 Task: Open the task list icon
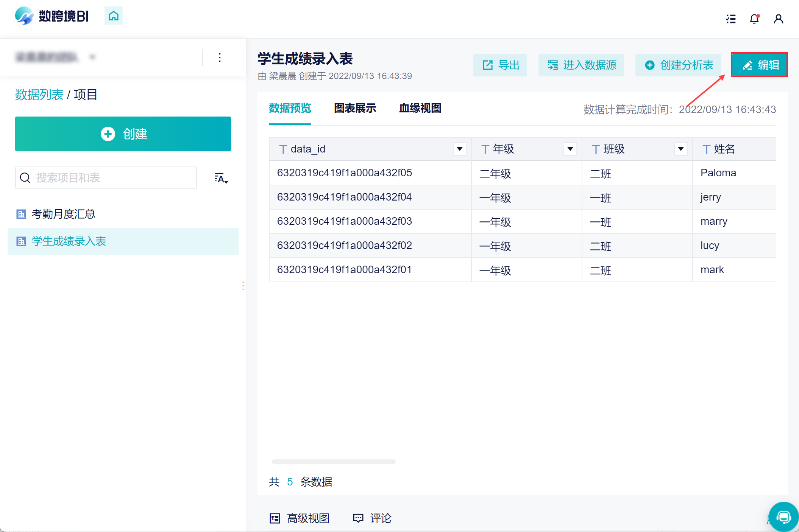pyautogui.click(x=731, y=19)
